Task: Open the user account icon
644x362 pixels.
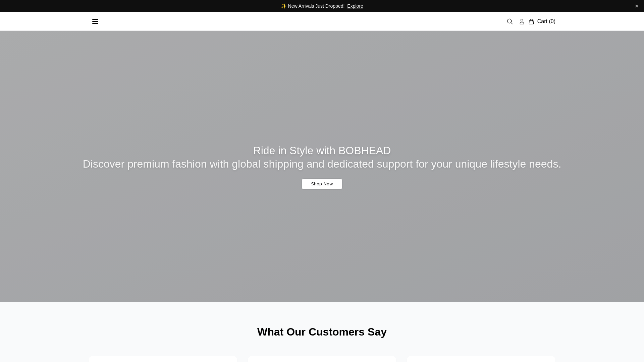Action: click(522, 21)
